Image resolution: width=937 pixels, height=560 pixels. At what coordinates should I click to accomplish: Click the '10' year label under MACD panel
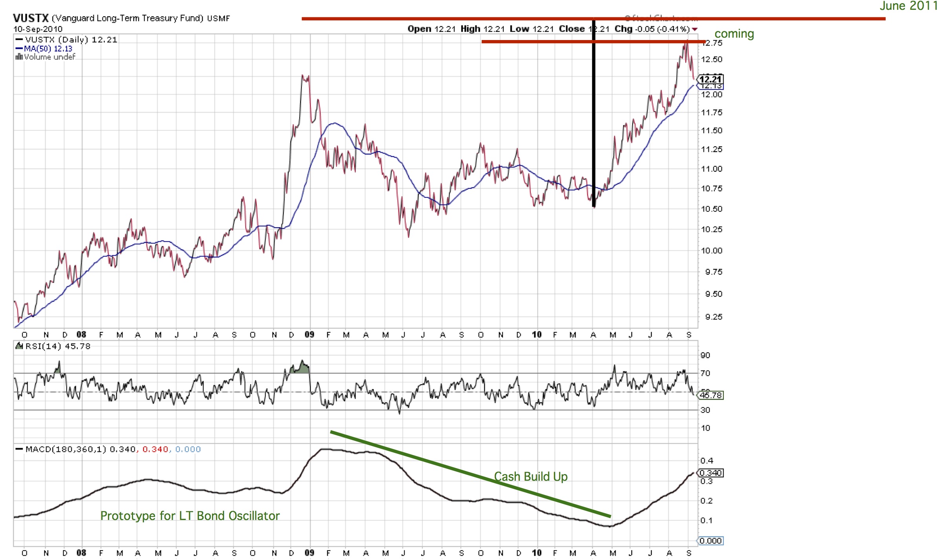click(x=536, y=553)
